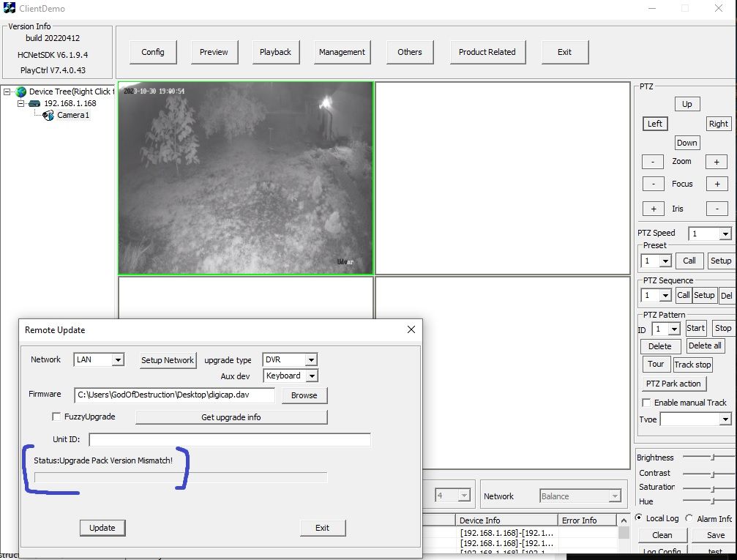The width and height of the screenshot is (737, 560).
Task: Enable manual Track checkbox
Action: tap(646, 403)
